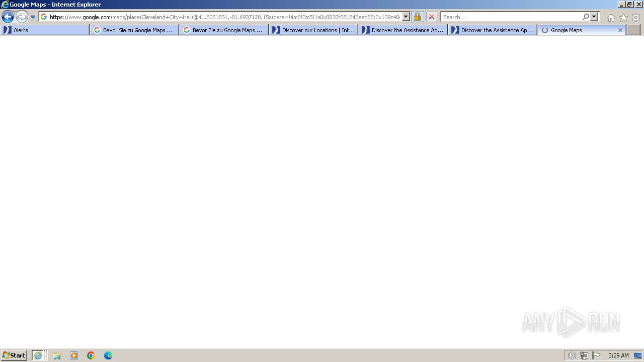644x362 pixels.
Task: Click the browser Forward arrow button
Action: (x=22, y=17)
